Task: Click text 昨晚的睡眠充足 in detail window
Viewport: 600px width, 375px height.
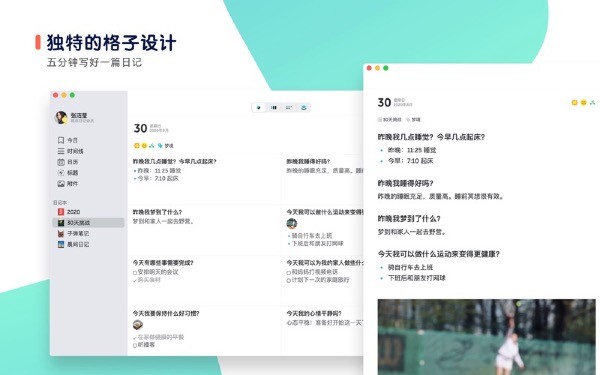Action: [x=400, y=196]
